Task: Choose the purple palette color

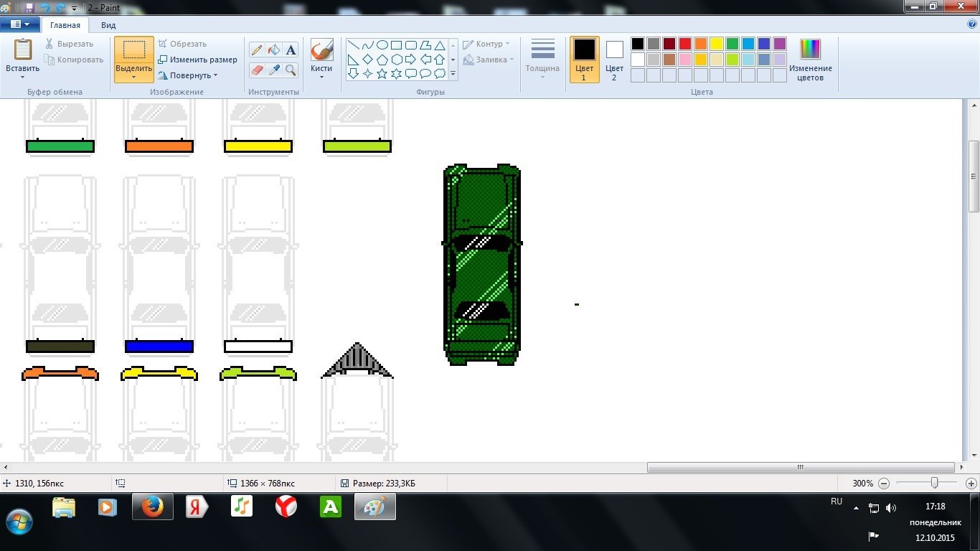Action: [x=780, y=44]
